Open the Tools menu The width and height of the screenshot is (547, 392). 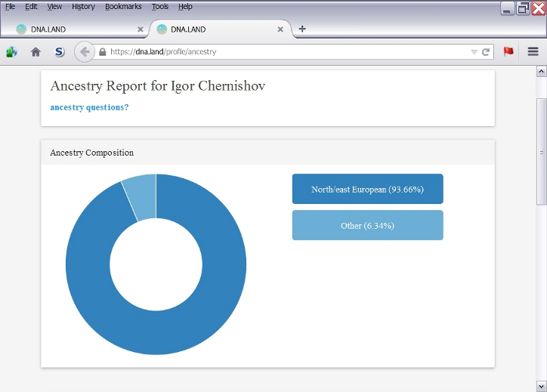tap(159, 6)
